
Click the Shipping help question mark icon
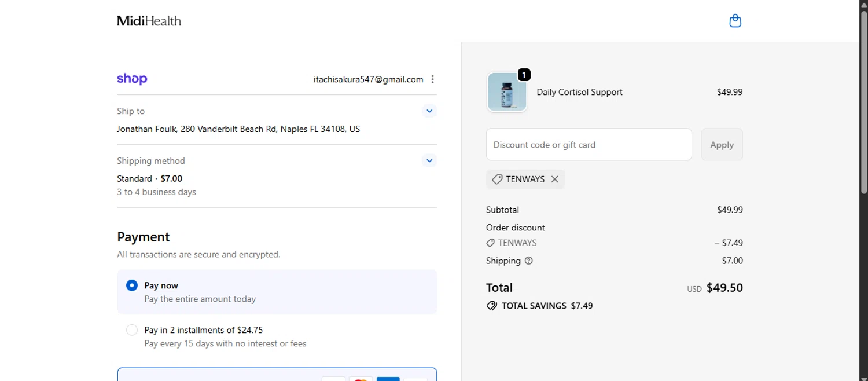[x=528, y=261]
